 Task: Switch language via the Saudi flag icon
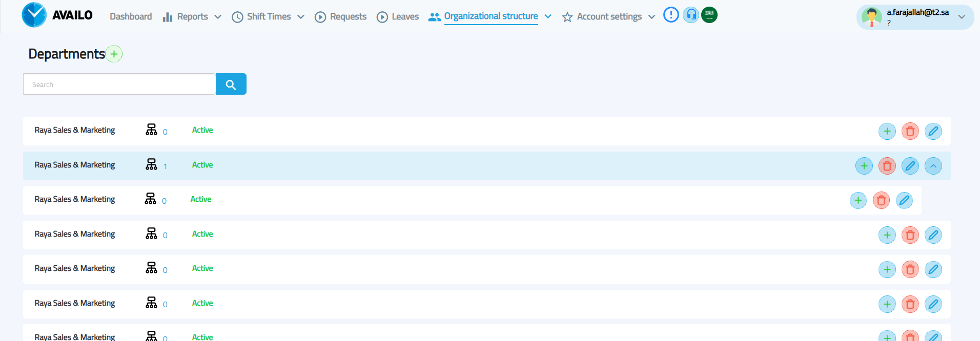tap(709, 15)
